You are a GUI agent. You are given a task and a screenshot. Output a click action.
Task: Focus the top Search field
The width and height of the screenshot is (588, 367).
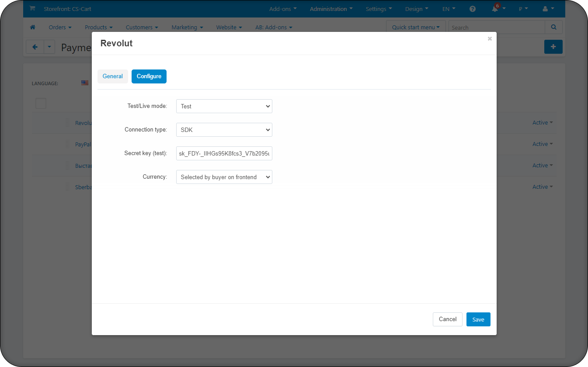coord(497,27)
